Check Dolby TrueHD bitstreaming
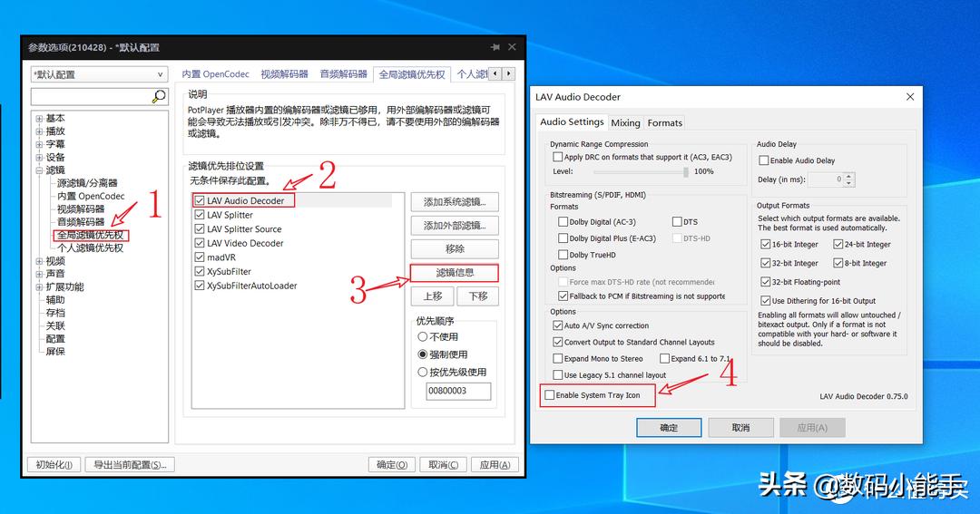The width and height of the screenshot is (980, 514). point(563,255)
